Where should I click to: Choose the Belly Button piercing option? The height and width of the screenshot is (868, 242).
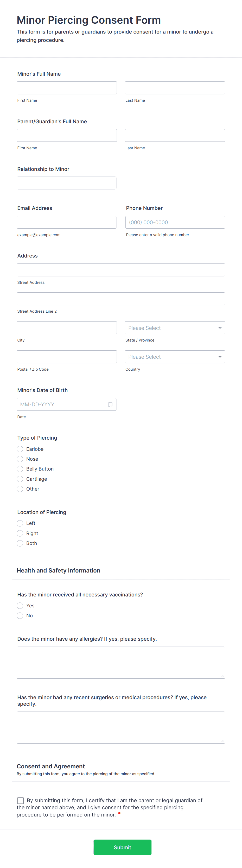20,469
